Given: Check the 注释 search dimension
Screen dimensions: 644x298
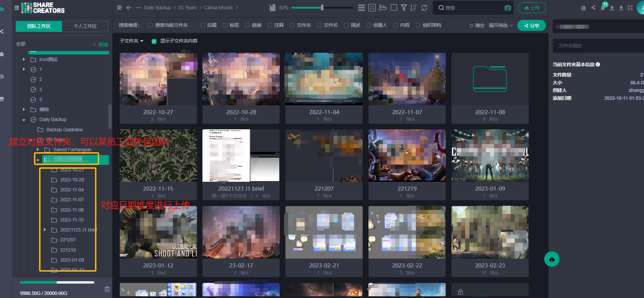Looking at the screenshot, I should point(270,25).
